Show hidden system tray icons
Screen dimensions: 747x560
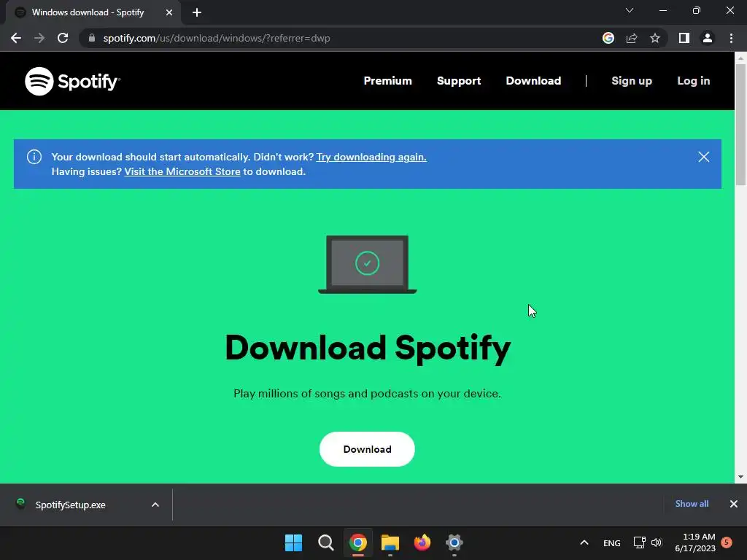pyautogui.click(x=584, y=542)
